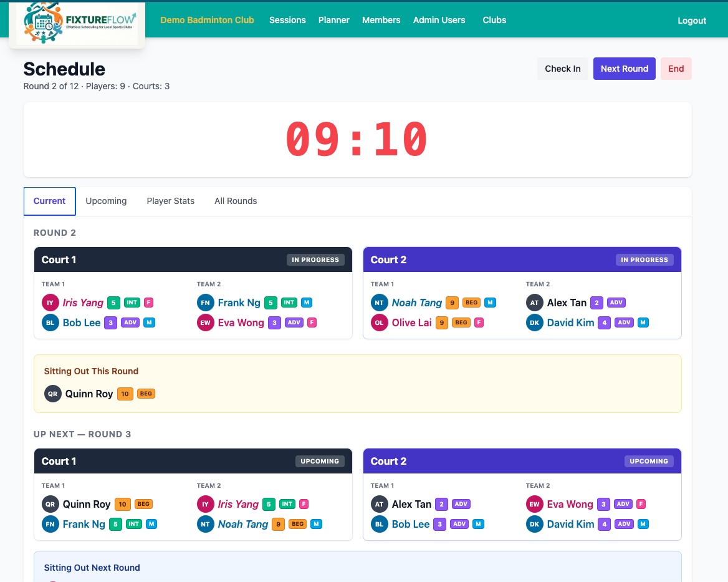The height and width of the screenshot is (582, 728).
Task: Open the All Rounds tab
Action: (x=236, y=201)
